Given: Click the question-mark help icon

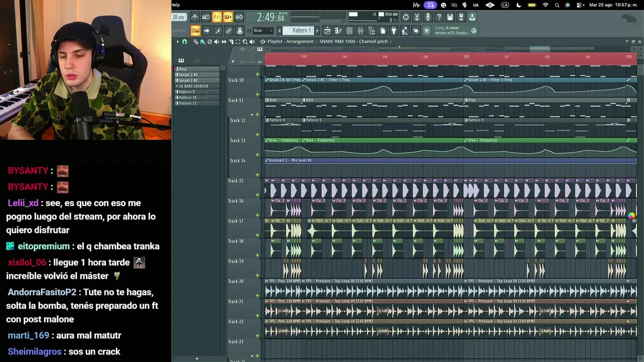Looking at the screenshot, I should [439, 17].
